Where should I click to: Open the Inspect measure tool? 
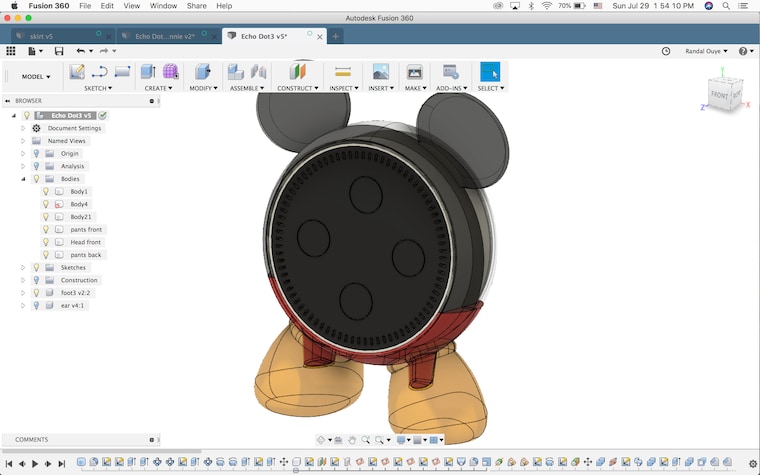click(343, 72)
